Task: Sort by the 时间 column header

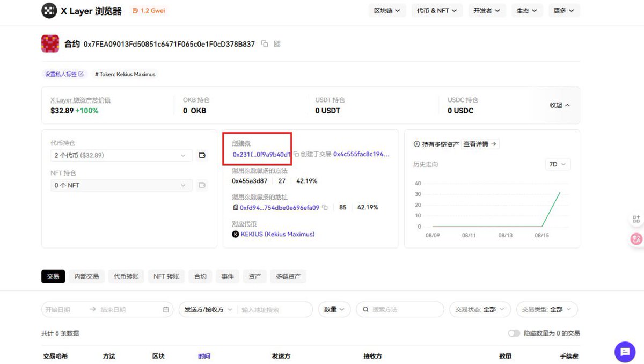Action: click(x=204, y=356)
